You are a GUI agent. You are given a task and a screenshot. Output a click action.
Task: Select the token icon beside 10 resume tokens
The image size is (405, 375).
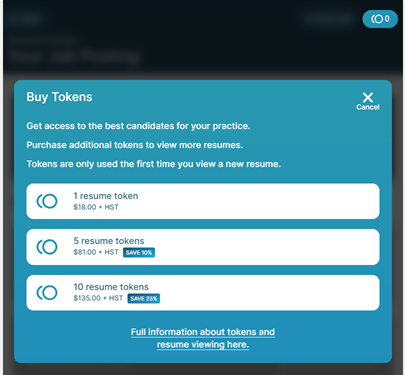pos(47,293)
